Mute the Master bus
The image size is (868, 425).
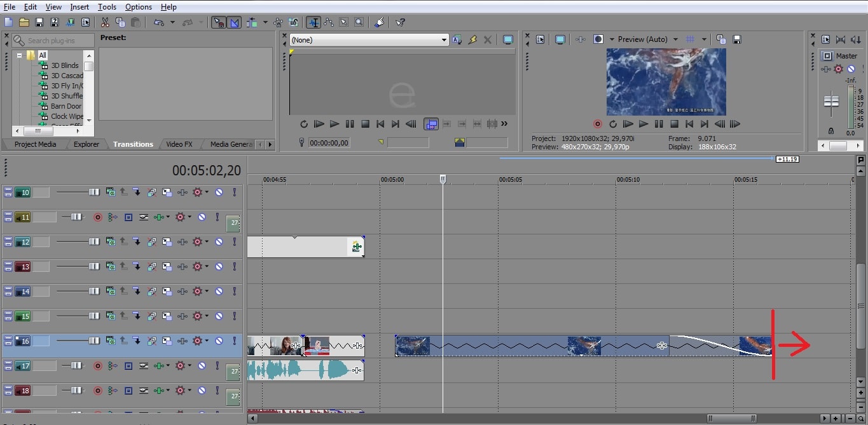[x=851, y=69]
